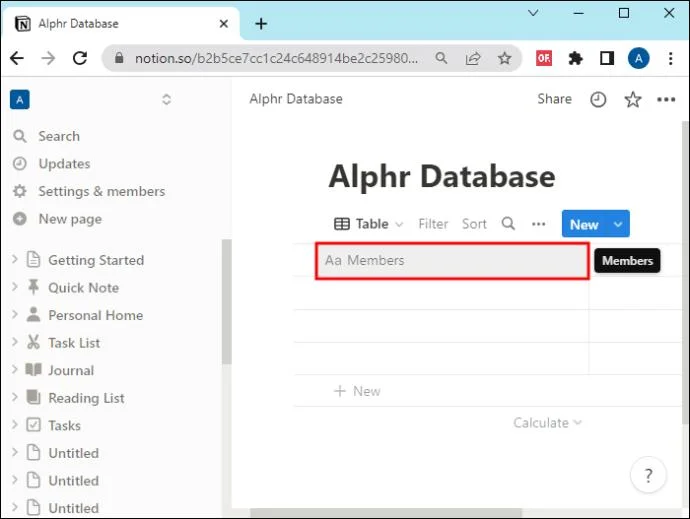
Task: Open the page three-dot options menu
Action: coord(666,99)
